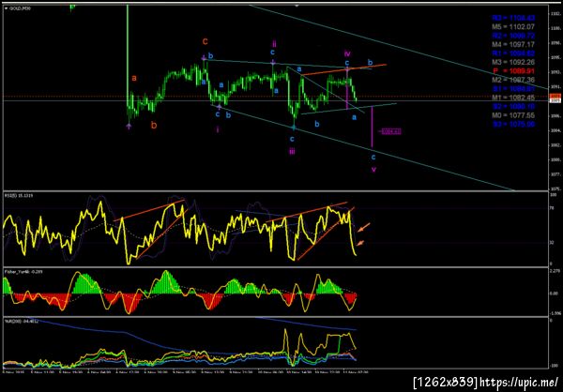Viewport: 563px width, 392px height.
Task: Select the magenta vertical projection line for wave v
Action: [x=372, y=127]
